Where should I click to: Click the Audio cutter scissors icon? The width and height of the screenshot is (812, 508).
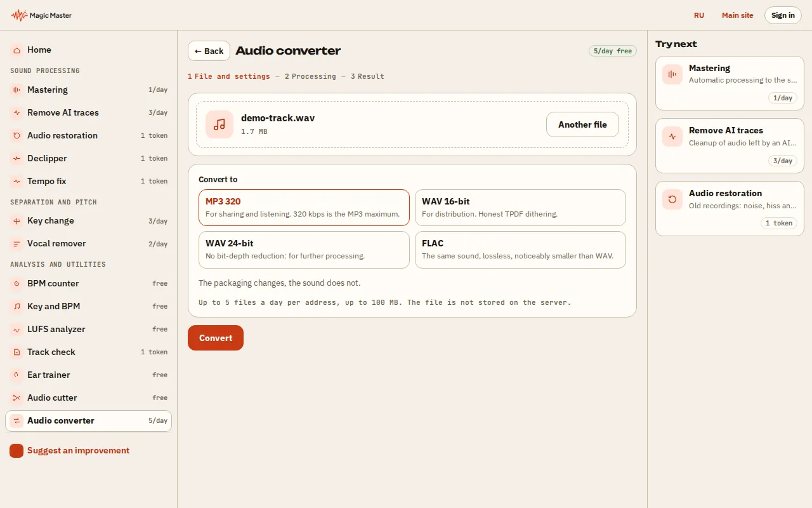click(x=16, y=398)
